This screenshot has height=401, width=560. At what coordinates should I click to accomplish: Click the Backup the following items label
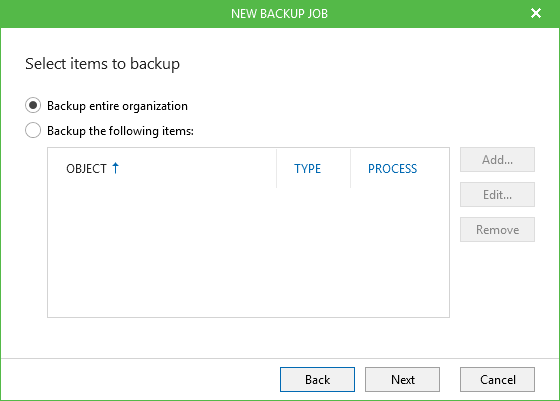pyautogui.click(x=120, y=131)
